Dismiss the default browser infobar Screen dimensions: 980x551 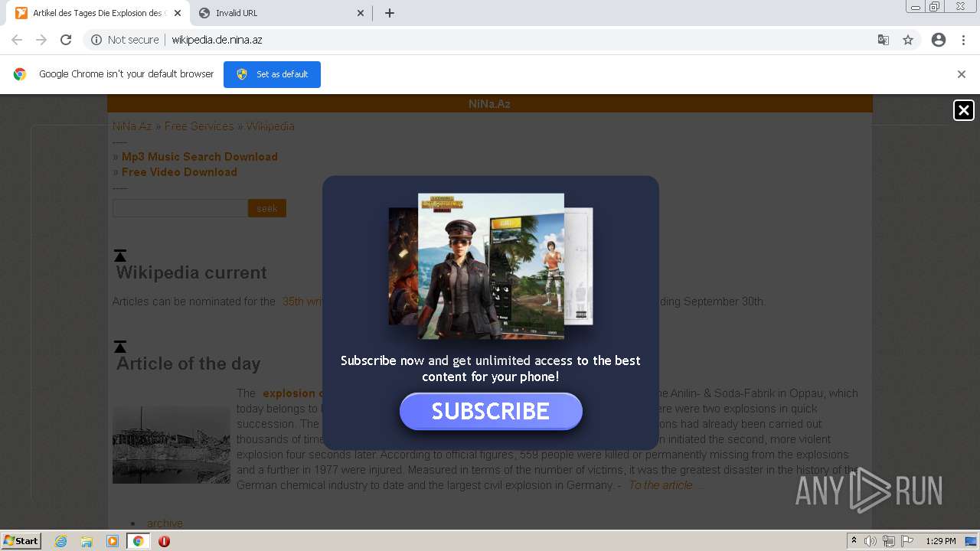962,74
